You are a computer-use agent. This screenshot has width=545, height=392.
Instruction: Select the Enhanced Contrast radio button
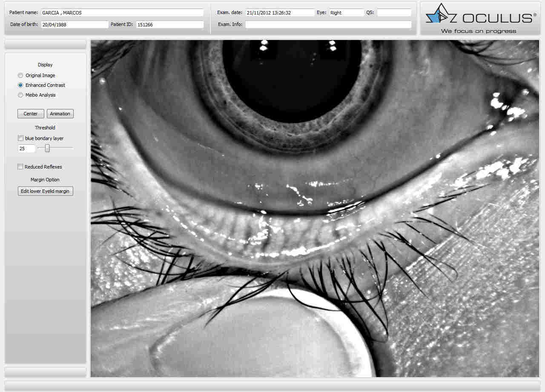click(20, 85)
